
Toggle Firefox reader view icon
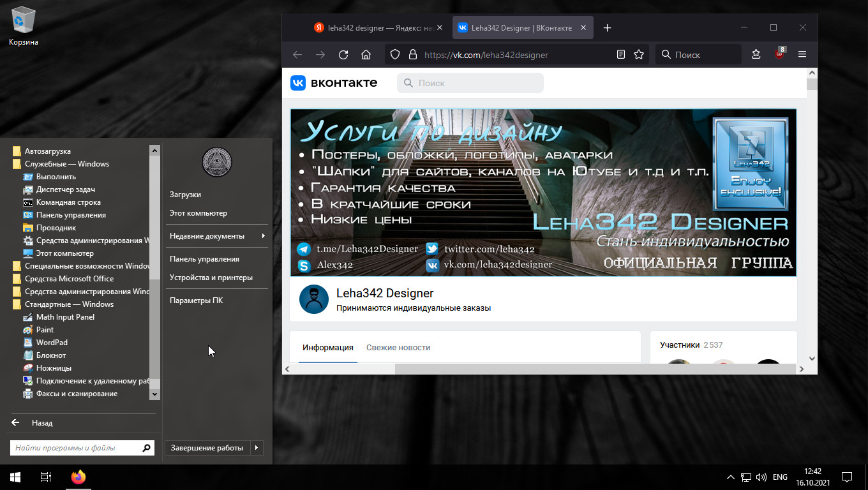[x=621, y=55]
